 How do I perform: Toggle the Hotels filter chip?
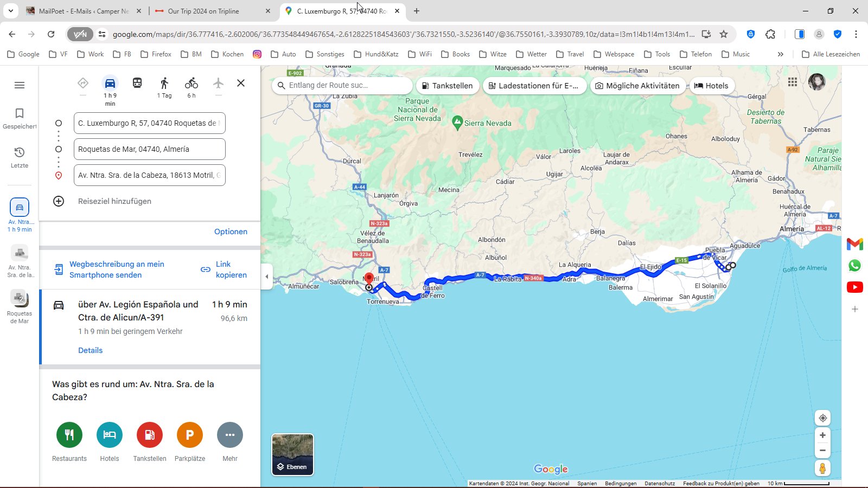[711, 86]
